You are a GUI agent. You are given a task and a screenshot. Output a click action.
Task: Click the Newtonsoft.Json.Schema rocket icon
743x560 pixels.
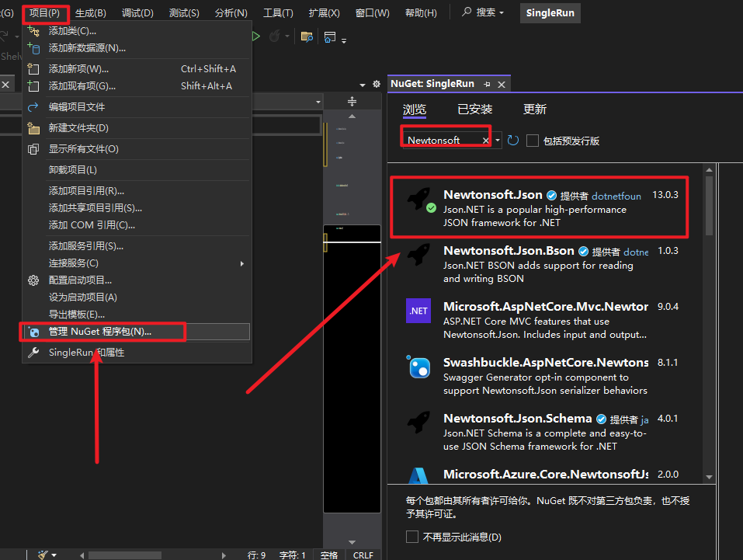coord(418,423)
